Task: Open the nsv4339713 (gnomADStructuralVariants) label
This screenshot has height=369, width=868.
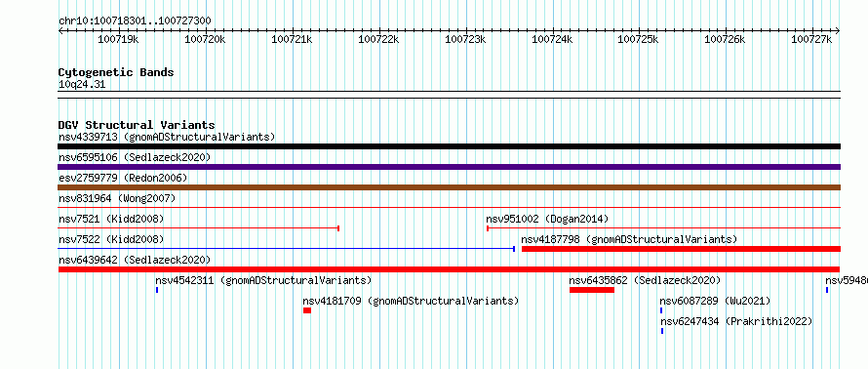Action: click(x=167, y=137)
